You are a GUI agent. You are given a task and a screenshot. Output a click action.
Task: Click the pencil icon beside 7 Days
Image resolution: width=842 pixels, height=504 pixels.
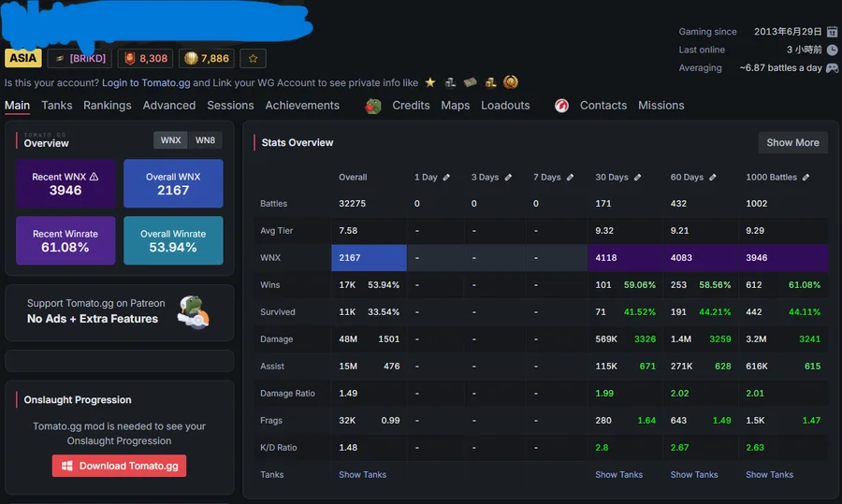[570, 177]
